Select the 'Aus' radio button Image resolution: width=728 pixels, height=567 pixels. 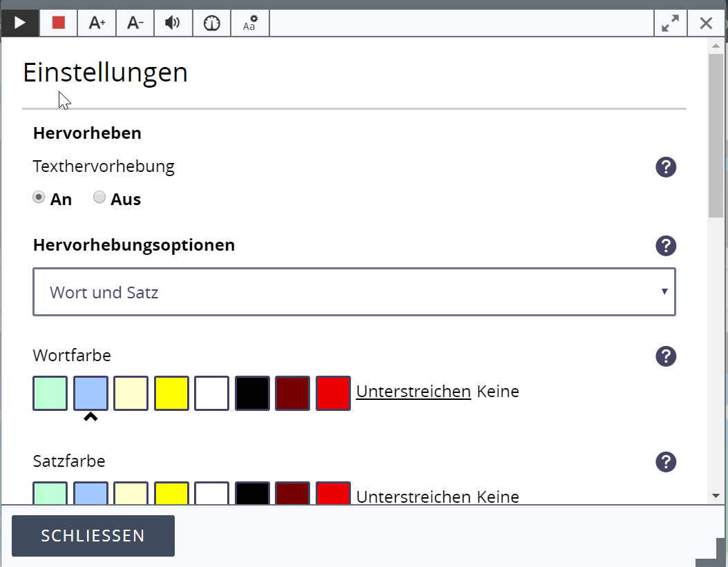[x=99, y=198]
